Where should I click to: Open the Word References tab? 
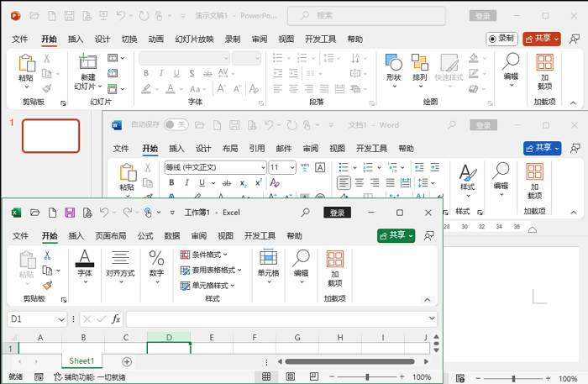click(x=257, y=149)
